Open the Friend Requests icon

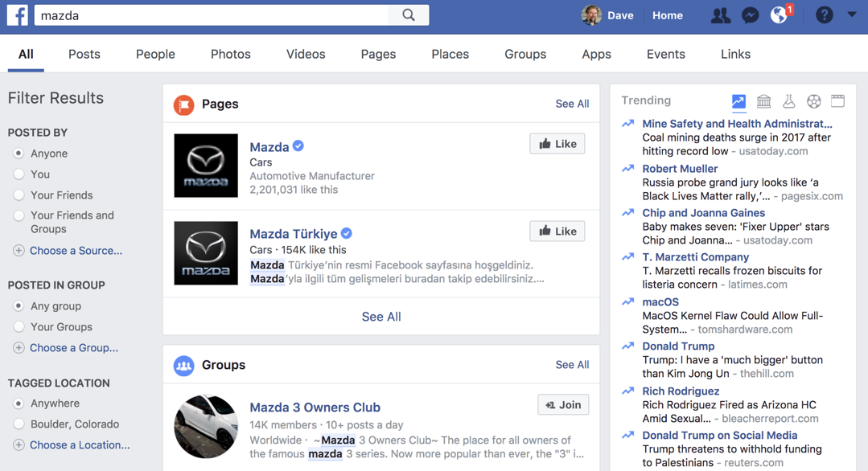(x=720, y=14)
